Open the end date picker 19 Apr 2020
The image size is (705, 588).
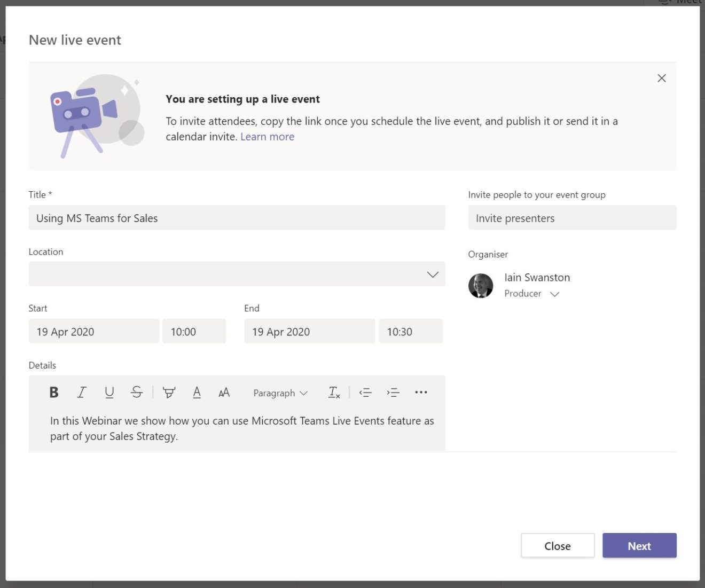coord(310,331)
